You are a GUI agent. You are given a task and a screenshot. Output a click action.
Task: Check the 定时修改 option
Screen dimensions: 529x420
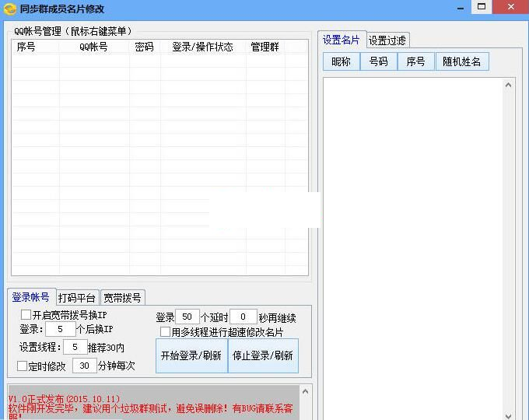click(23, 366)
